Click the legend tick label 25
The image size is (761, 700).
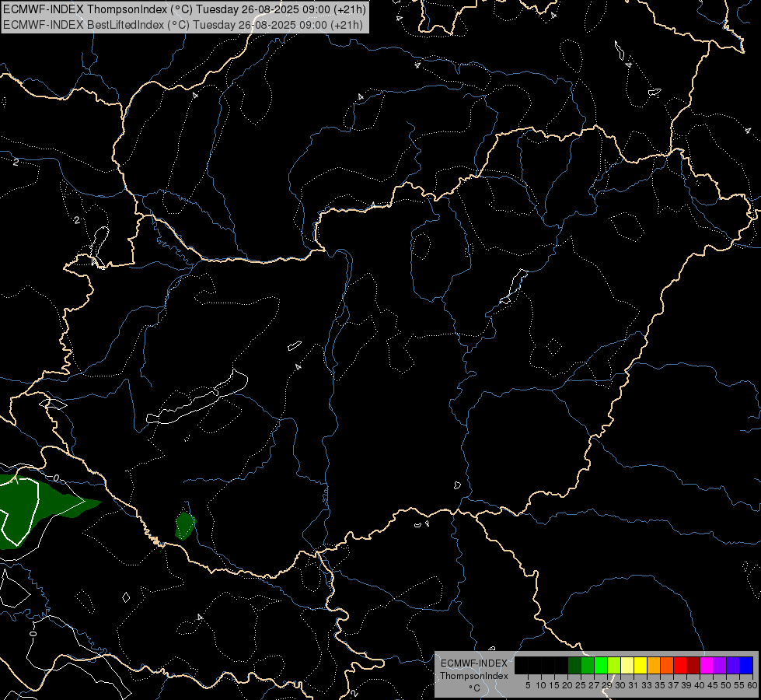[x=581, y=685]
